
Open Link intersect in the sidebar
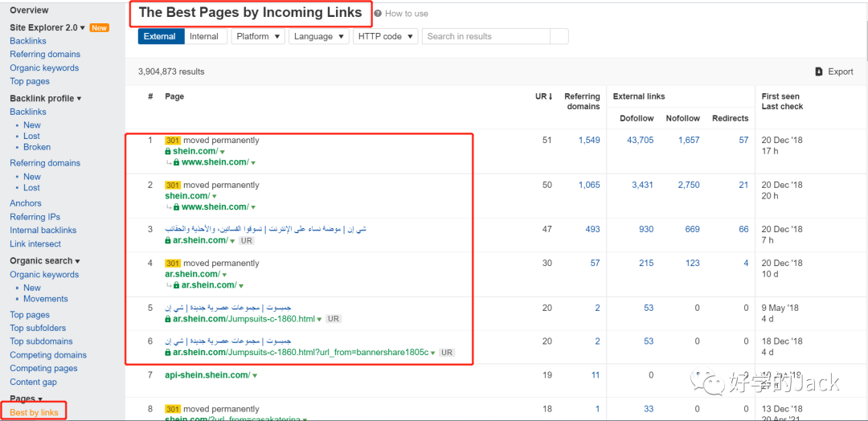pyautogui.click(x=35, y=243)
